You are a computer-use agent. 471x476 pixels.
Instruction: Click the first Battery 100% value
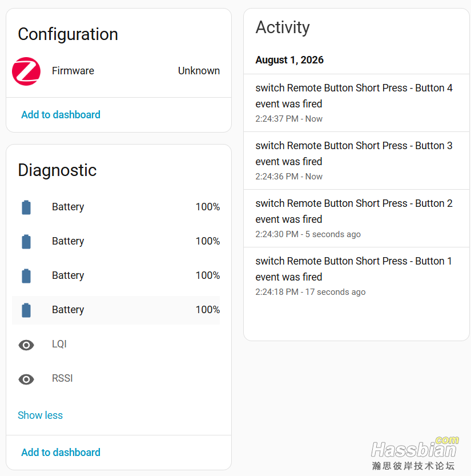click(x=207, y=207)
